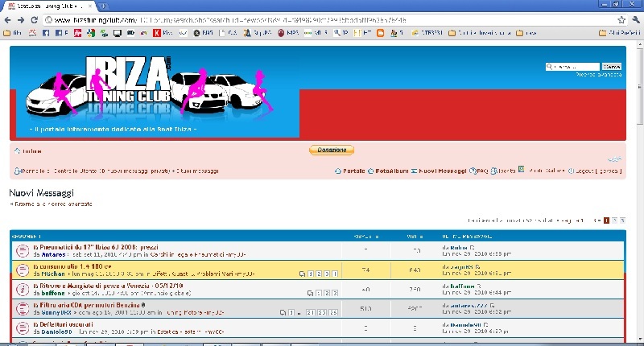The width and height of the screenshot is (644, 346).
Task: Go forward with the browser forward arrow
Action: tap(21, 19)
